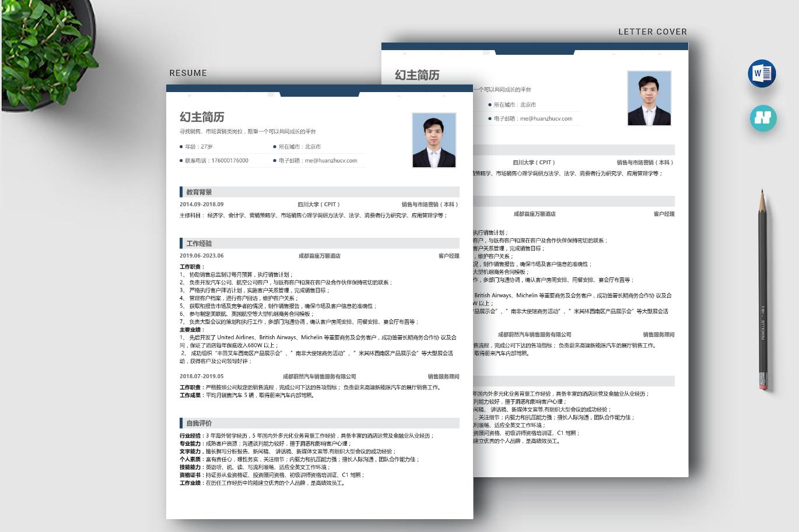The width and height of the screenshot is (799, 532).
Task: Click the applicant ID photo thumbnail
Action: point(434,139)
